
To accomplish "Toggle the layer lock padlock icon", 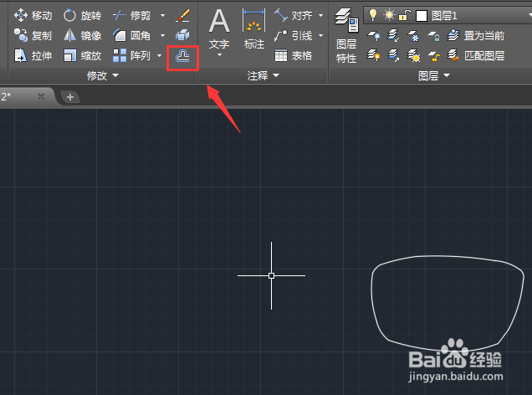I will (x=405, y=15).
